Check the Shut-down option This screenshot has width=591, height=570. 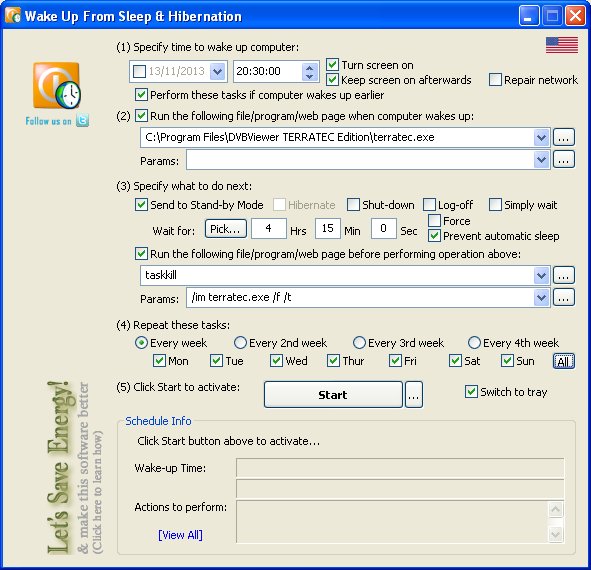click(353, 205)
